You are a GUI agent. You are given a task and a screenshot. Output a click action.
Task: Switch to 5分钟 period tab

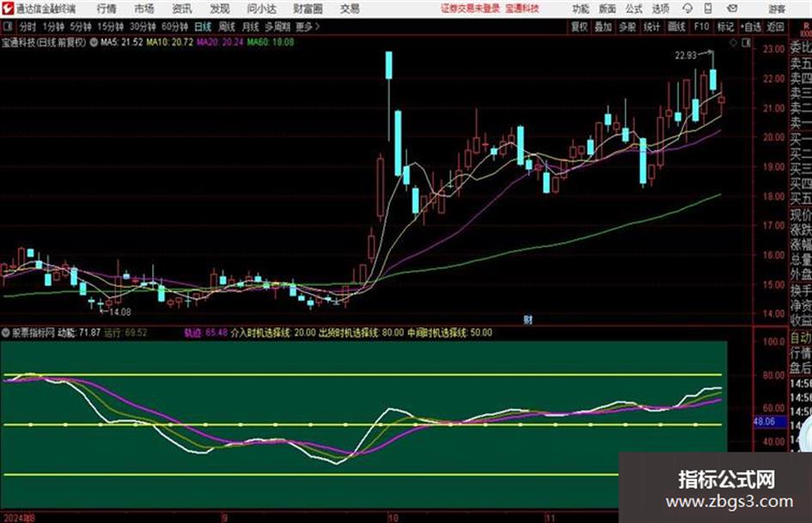click(x=80, y=27)
